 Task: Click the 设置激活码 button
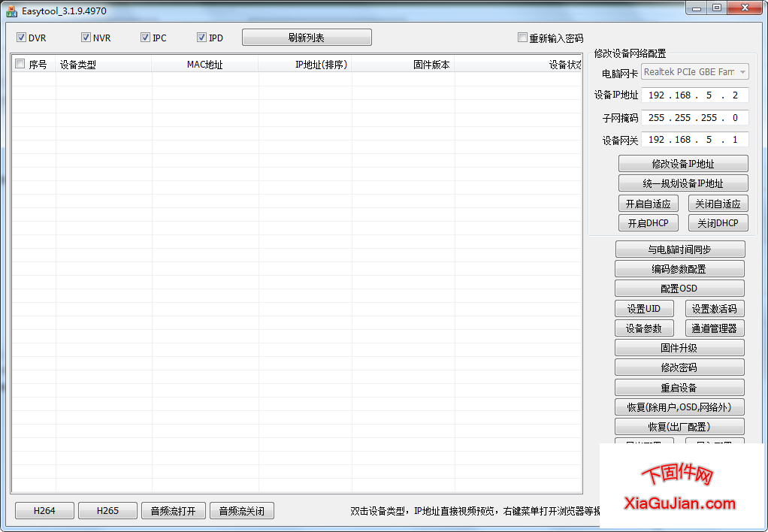[715, 309]
